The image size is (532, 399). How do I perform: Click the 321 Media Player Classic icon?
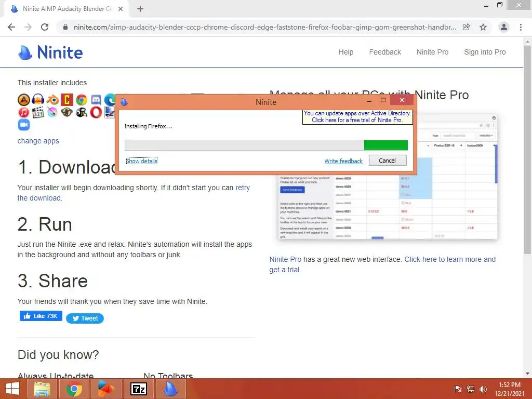pyautogui.click(x=38, y=112)
